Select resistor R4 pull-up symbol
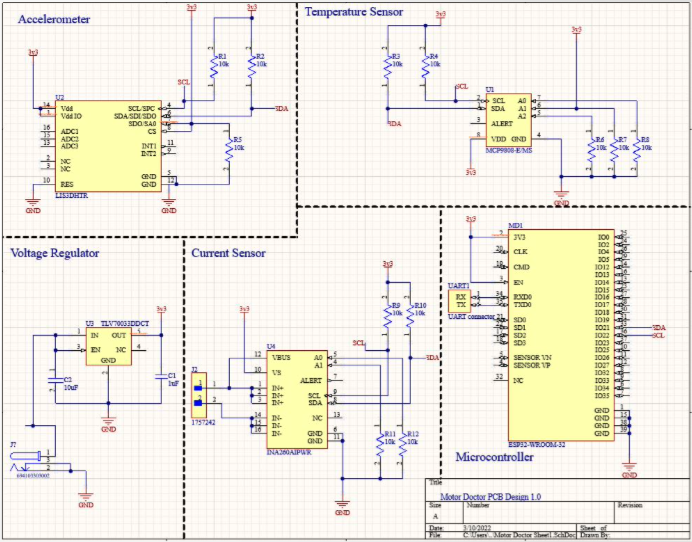Image resolution: width=692 pixels, height=542 pixels. tap(425, 66)
